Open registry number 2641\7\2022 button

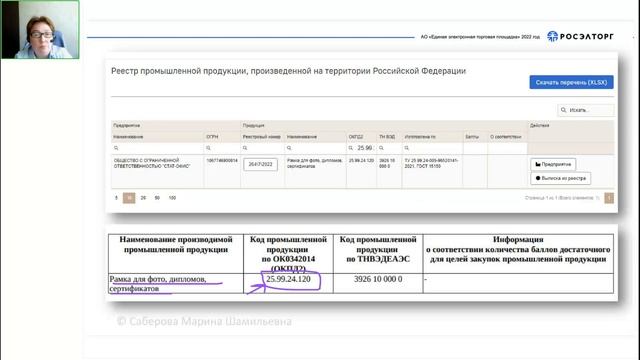pyautogui.click(x=260, y=164)
